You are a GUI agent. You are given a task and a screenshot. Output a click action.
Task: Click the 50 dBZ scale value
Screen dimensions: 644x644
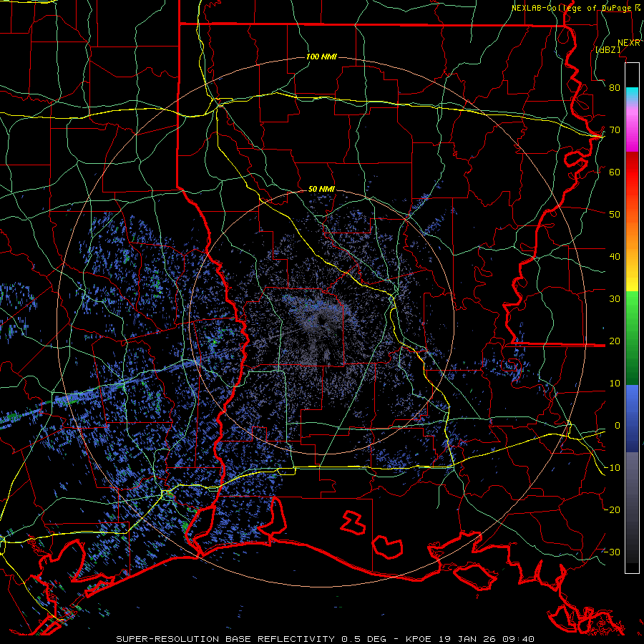(615, 215)
